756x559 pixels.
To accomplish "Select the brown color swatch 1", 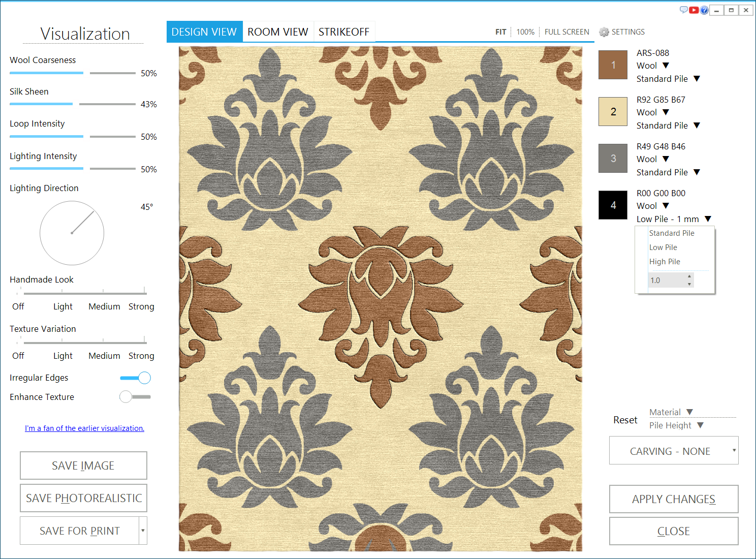I will (x=613, y=65).
